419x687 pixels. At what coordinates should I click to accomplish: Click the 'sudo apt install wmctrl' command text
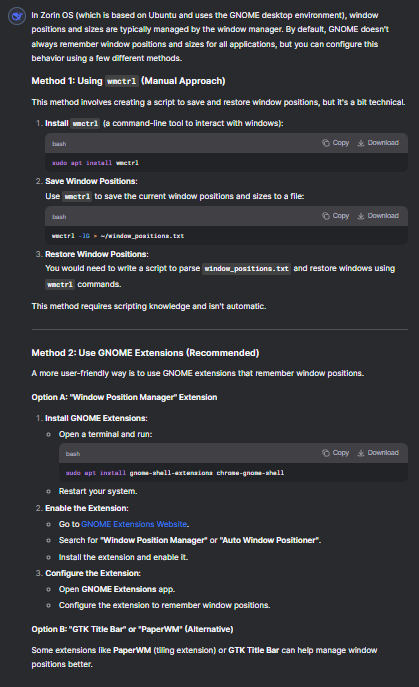click(95, 163)
